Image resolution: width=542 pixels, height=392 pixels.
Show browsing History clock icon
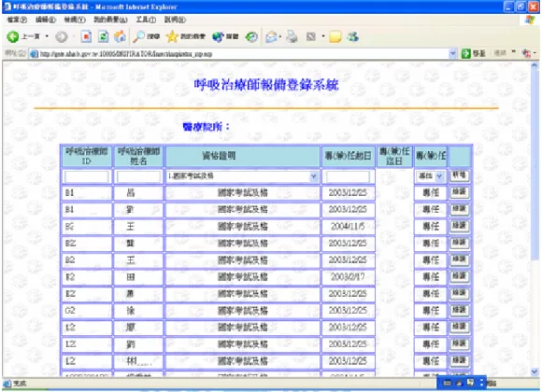pos(251,36)
